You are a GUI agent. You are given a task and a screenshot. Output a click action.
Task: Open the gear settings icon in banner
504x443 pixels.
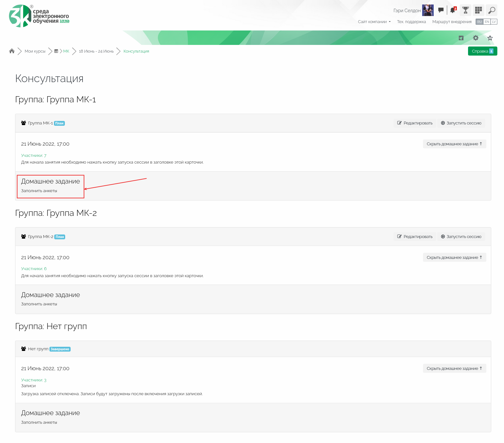476,38
